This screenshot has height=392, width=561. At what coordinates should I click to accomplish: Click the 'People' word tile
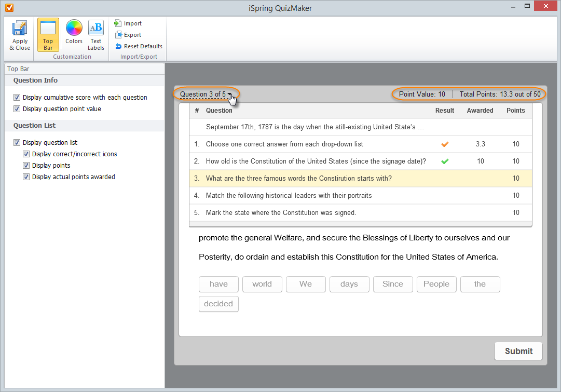pos(436,284)
